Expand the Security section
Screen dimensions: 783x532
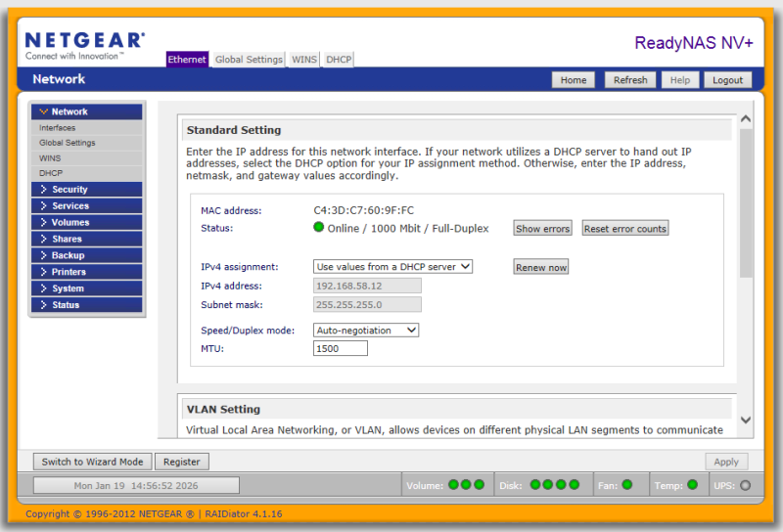pyautogui.click(x=87, y=189)
